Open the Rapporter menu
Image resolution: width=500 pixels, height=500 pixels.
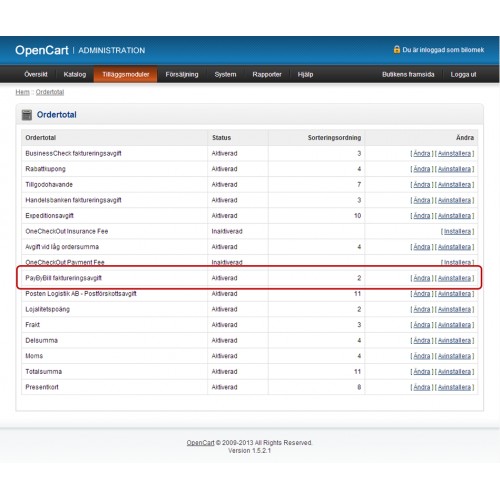[267, 74]
